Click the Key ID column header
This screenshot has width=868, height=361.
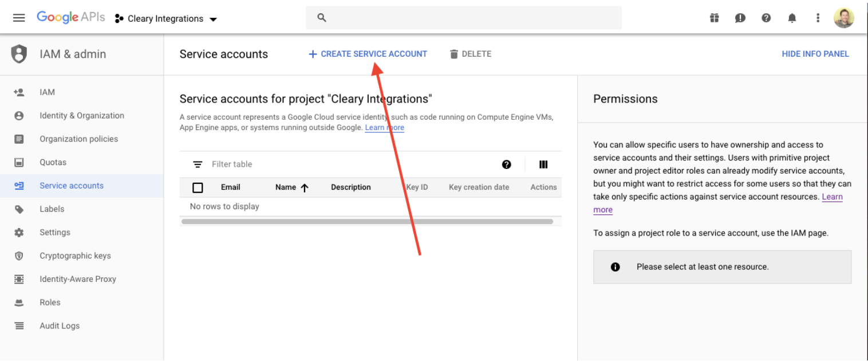click(x=417, y=187)
